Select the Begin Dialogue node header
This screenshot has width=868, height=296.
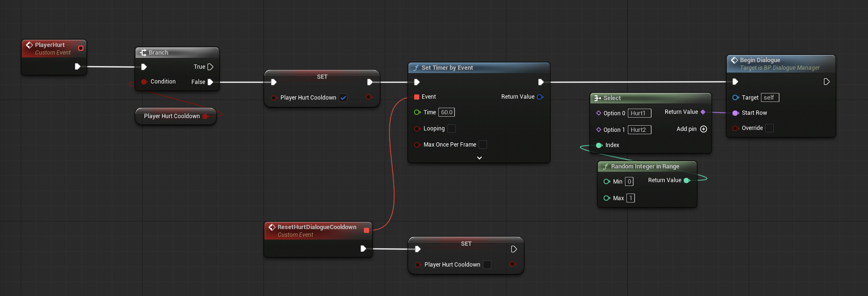click(x=781, y=64)
